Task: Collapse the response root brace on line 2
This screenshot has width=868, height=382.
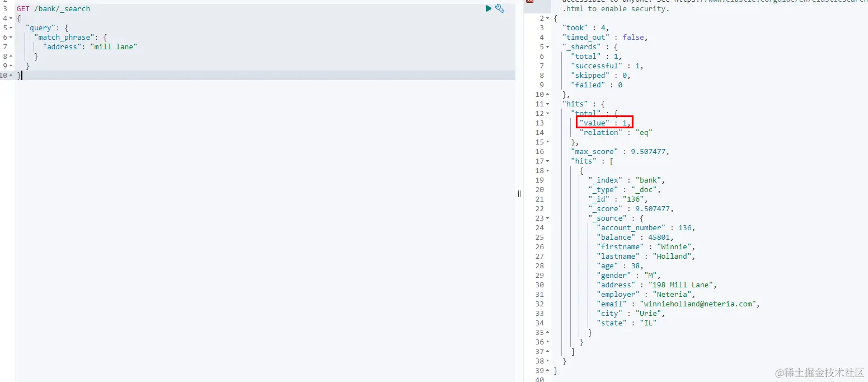Action: (548, 18)
